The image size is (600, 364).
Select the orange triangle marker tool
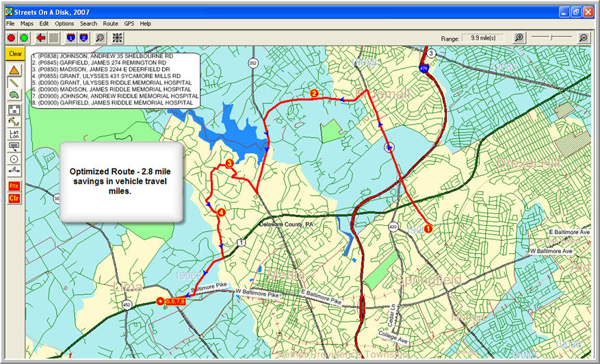[14, 70]
